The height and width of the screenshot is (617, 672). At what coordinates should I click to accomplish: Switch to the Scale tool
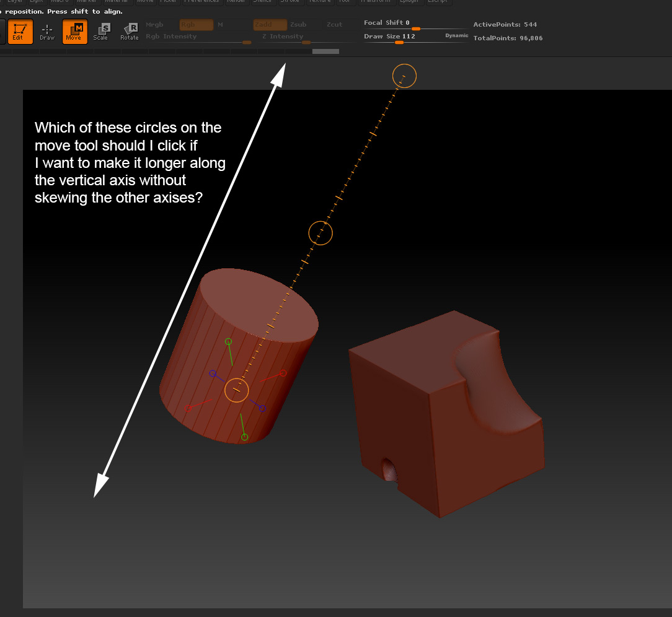[x=102, y=31]
